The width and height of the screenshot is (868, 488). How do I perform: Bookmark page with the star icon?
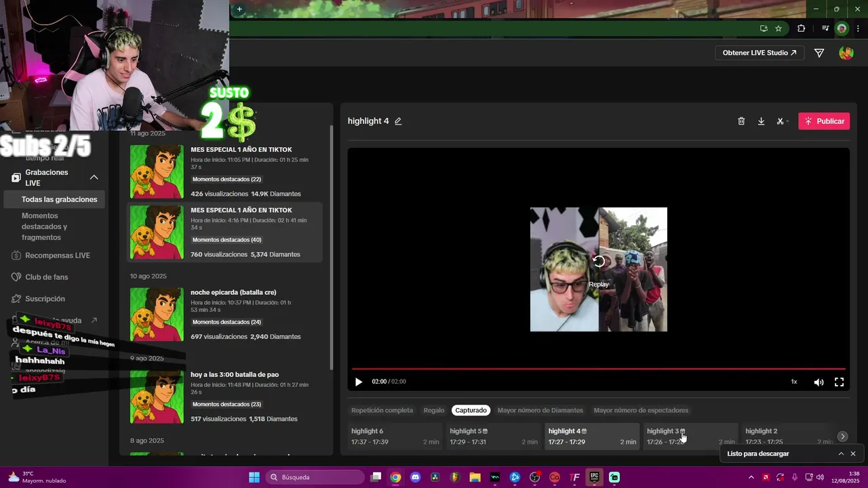click(x=778, y=28)
